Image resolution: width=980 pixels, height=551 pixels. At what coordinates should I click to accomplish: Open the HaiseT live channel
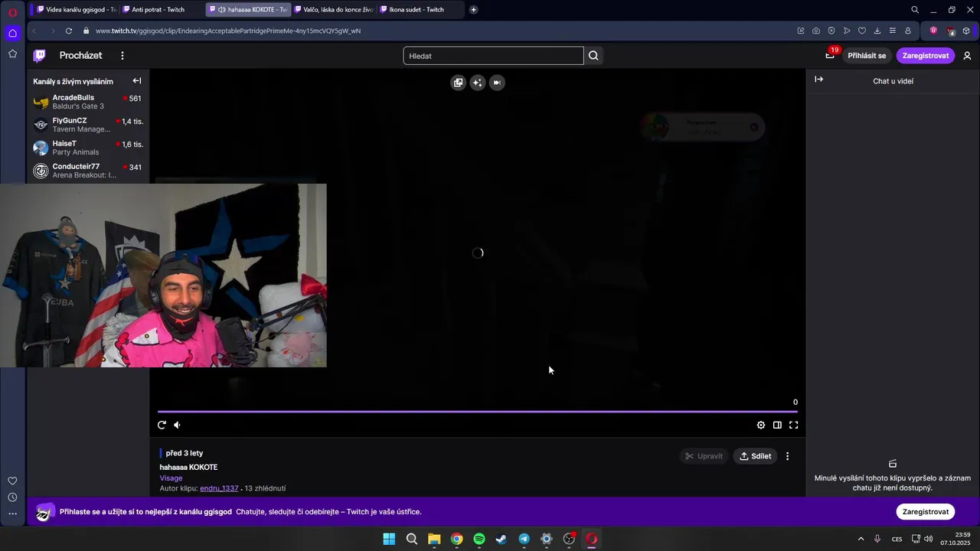tap(88, 148)
